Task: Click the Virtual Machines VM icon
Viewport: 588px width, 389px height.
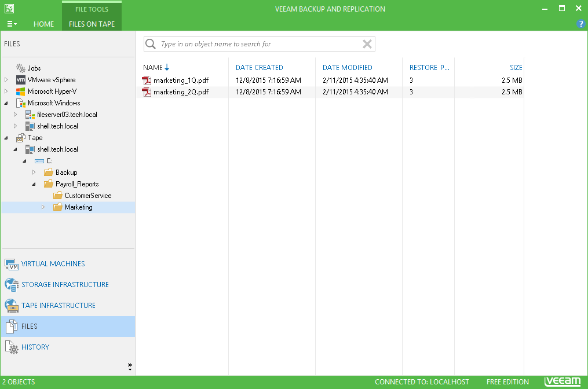Action: [x=11, y=264]
